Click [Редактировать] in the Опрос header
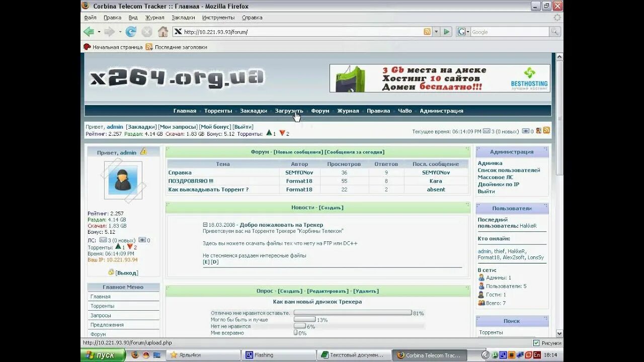The height and width of the screenshot is (362, 644). pos(328,291)
